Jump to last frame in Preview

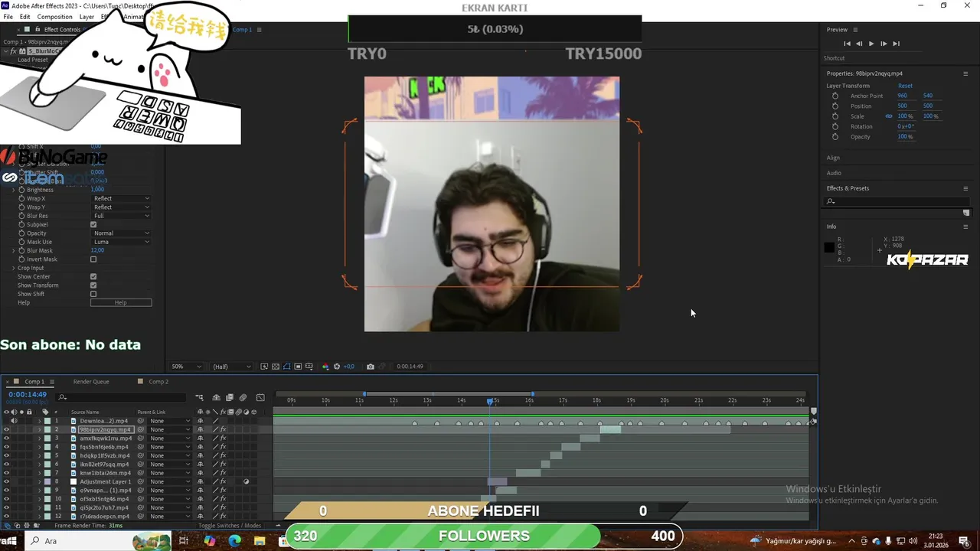[x=896, y=44]
